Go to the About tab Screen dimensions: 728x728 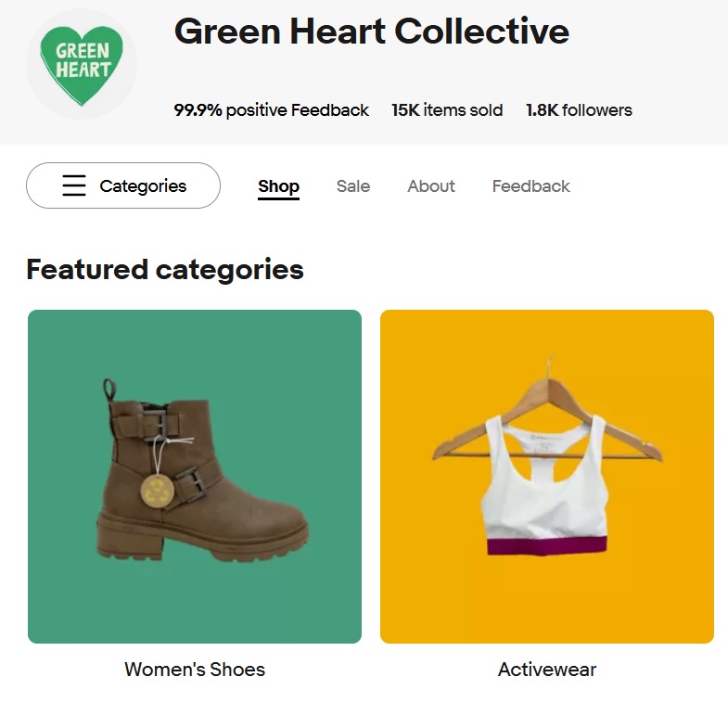click(x=431, y=186)
